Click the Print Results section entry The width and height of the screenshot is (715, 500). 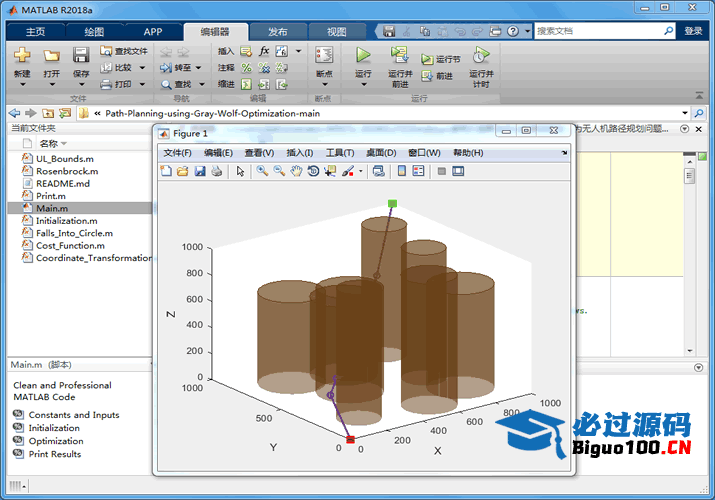point(55,454)
